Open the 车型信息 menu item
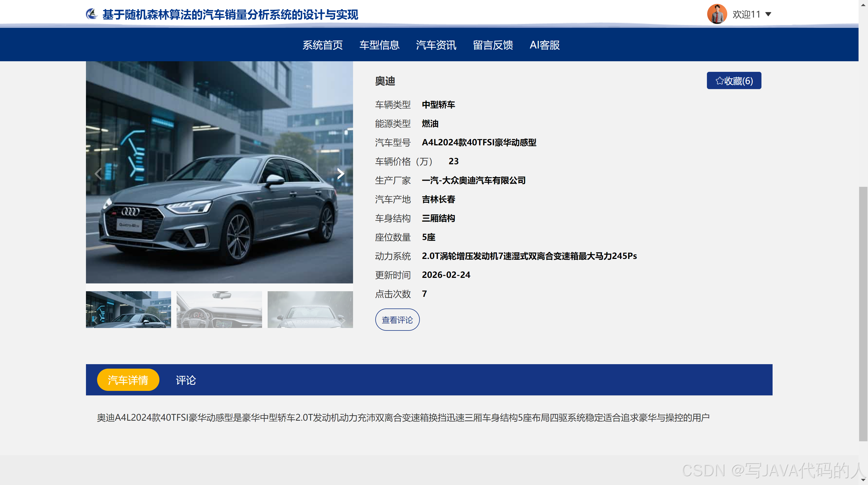 click(379, 45)
